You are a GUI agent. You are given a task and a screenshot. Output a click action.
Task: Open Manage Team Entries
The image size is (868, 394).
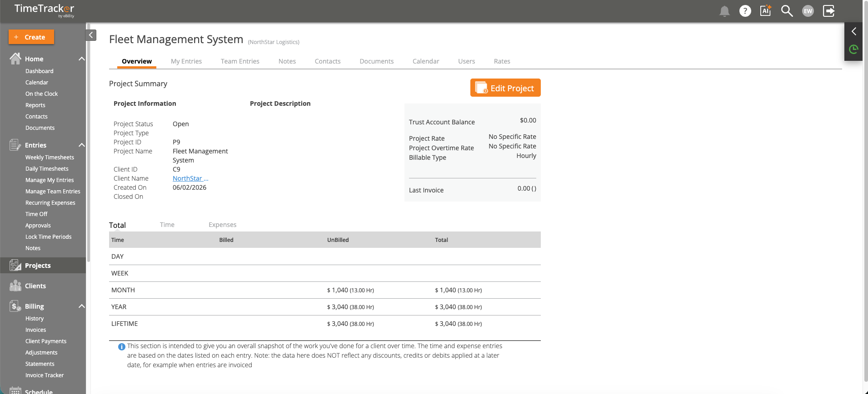pos(53,192)
